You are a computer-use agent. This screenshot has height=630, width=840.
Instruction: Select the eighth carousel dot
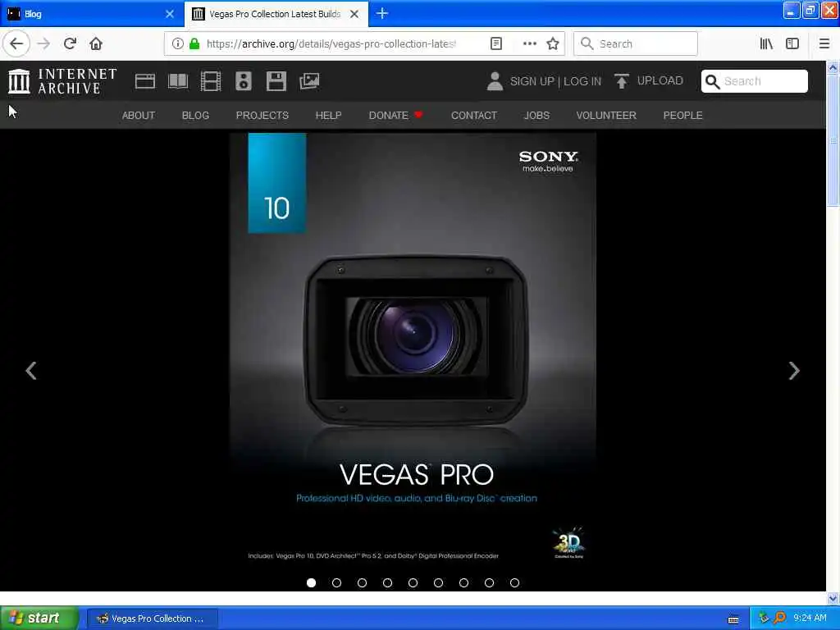[489, 583]
